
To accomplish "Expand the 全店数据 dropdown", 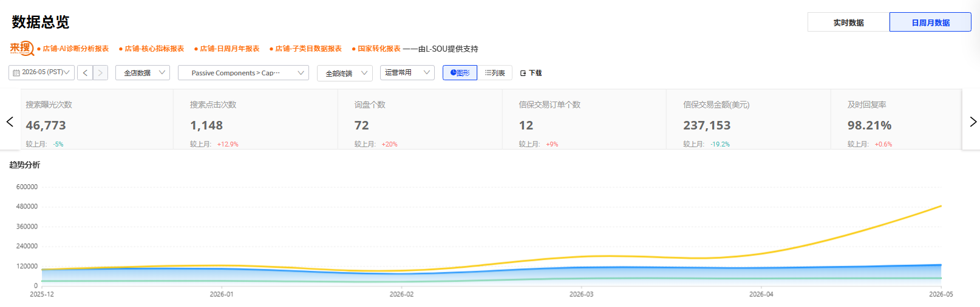I will click(x=143, y=73).
